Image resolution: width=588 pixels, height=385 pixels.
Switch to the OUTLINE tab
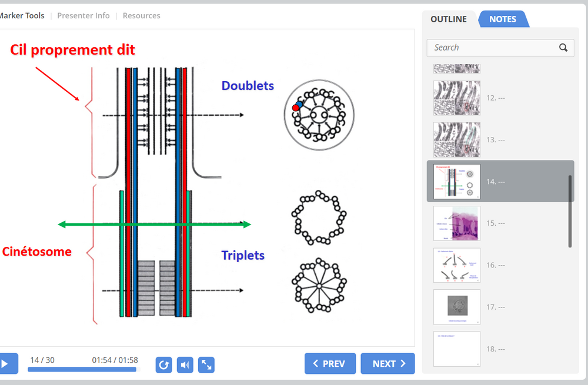[x=449, y=19]
